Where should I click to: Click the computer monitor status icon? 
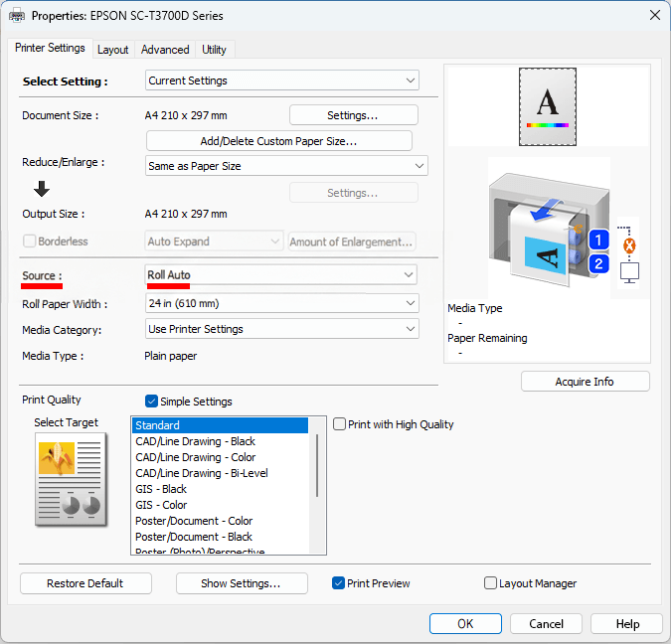click(x=629, y=272)
